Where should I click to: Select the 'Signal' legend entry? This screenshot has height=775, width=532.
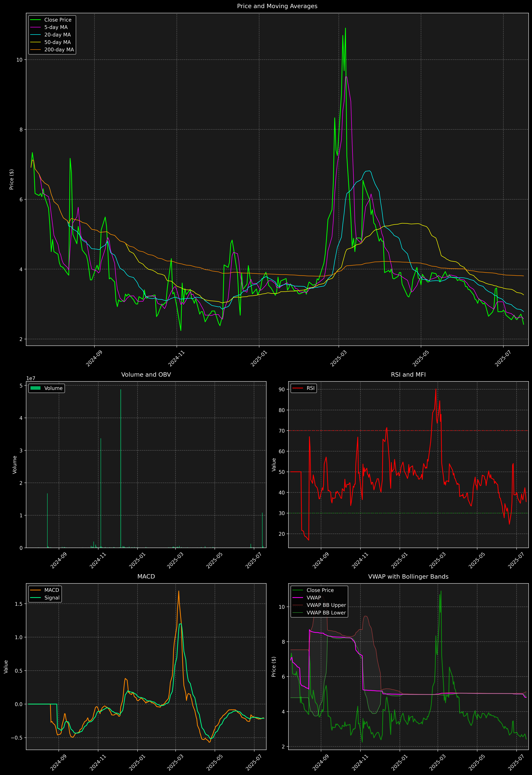[45, 598]
